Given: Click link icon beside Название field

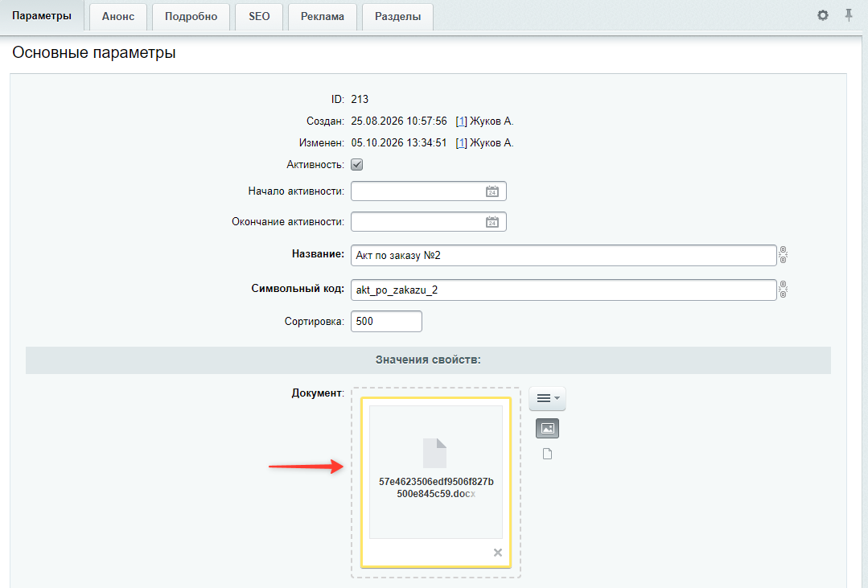Looking at the screenshot, I should point(783,255).
